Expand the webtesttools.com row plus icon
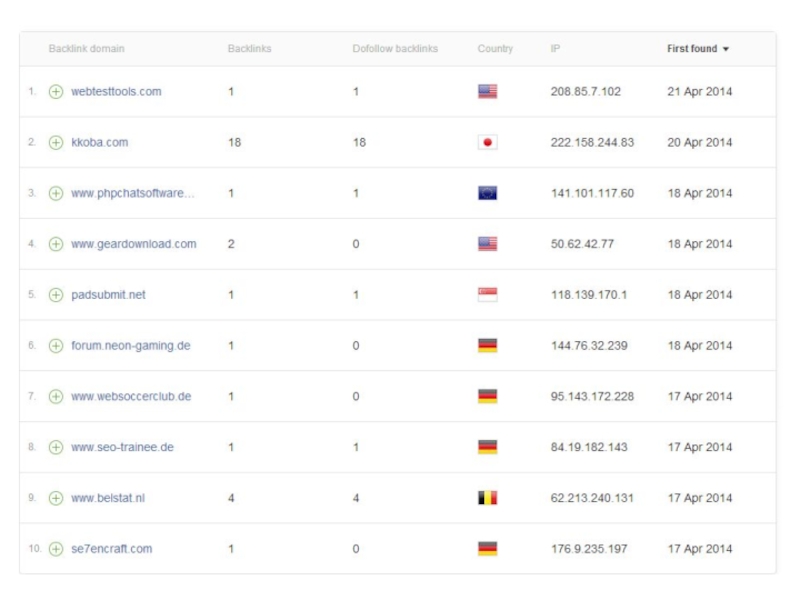800x600 pixels. point(56,92)
